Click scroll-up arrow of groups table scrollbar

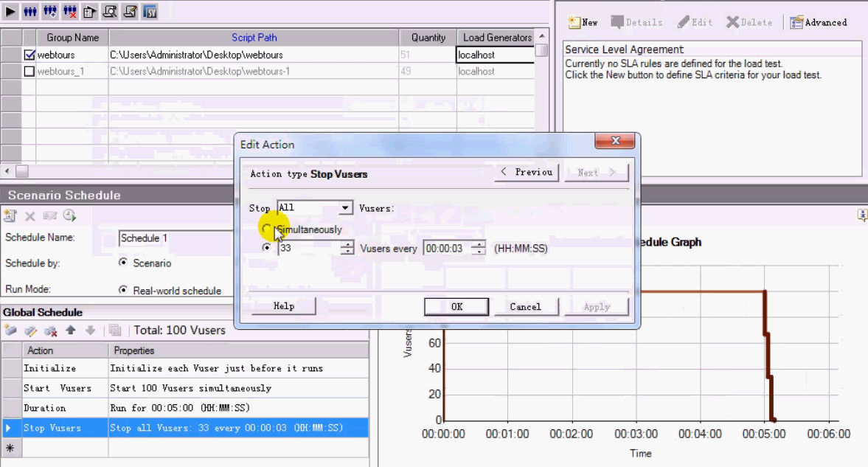click(x=541, y=36)
